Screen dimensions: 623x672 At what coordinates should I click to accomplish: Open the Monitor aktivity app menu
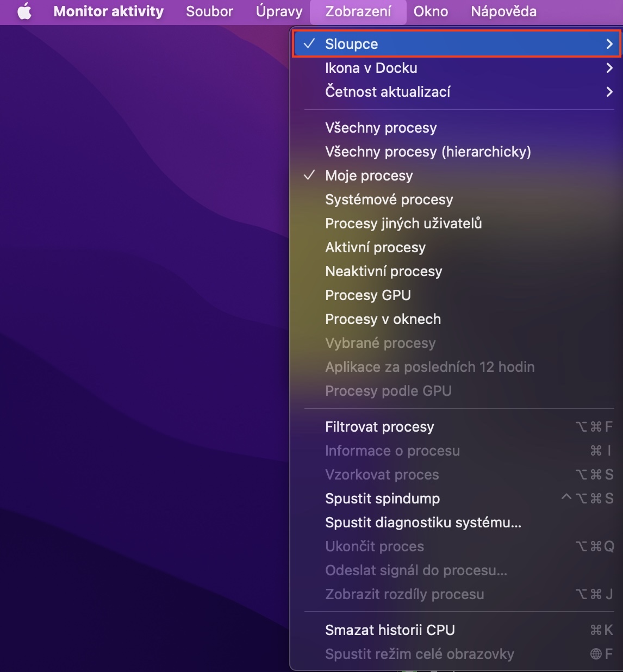tap(109, 11)
